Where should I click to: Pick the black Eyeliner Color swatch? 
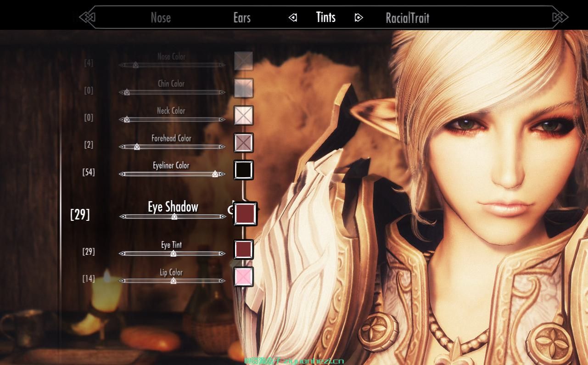243,170
